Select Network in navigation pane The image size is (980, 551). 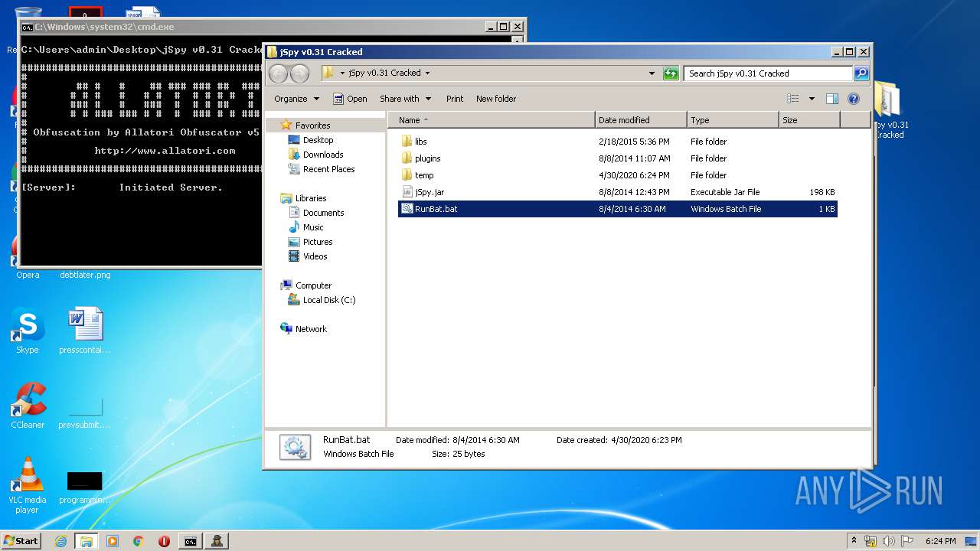[x=311, y=329]
